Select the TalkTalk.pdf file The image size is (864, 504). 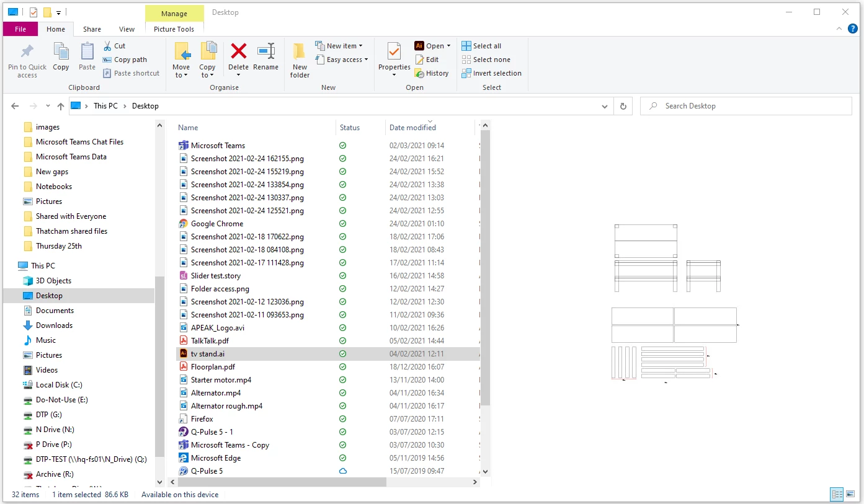(210, 341)
